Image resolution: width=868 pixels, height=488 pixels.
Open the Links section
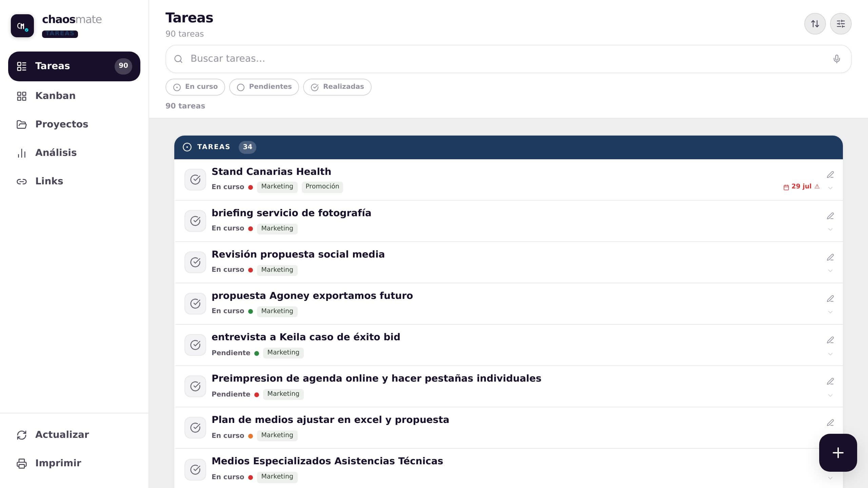tap(74, 181)
